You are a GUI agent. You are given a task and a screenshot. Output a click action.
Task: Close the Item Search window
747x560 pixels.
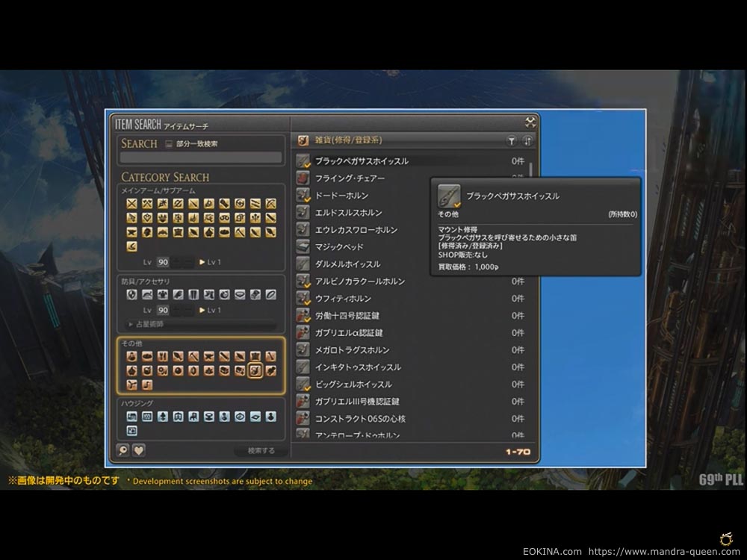[x=530, y=122]
